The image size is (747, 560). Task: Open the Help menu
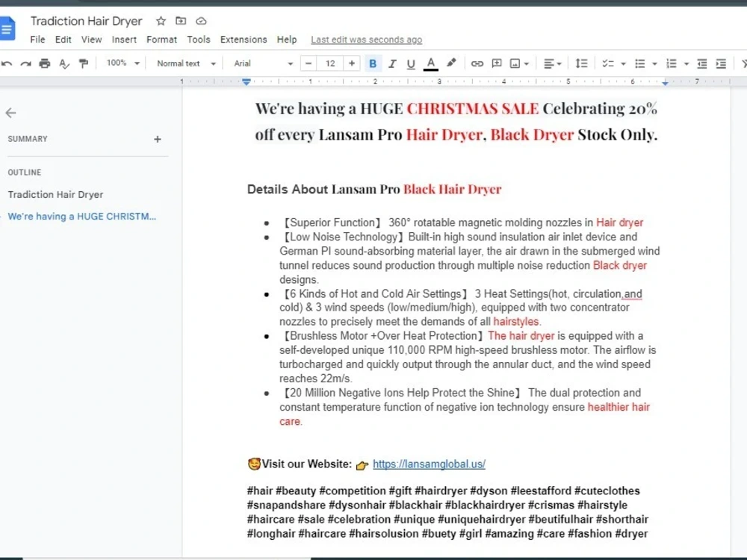click(x=287, y=40)
